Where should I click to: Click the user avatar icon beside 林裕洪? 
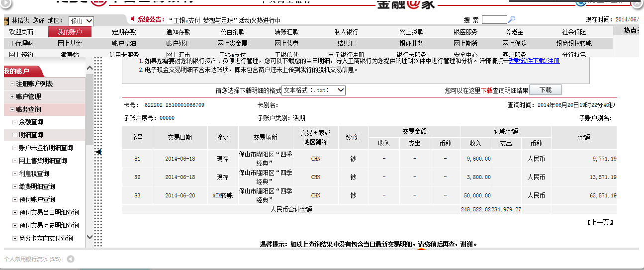pyautogui.click(x=6, y=21)
